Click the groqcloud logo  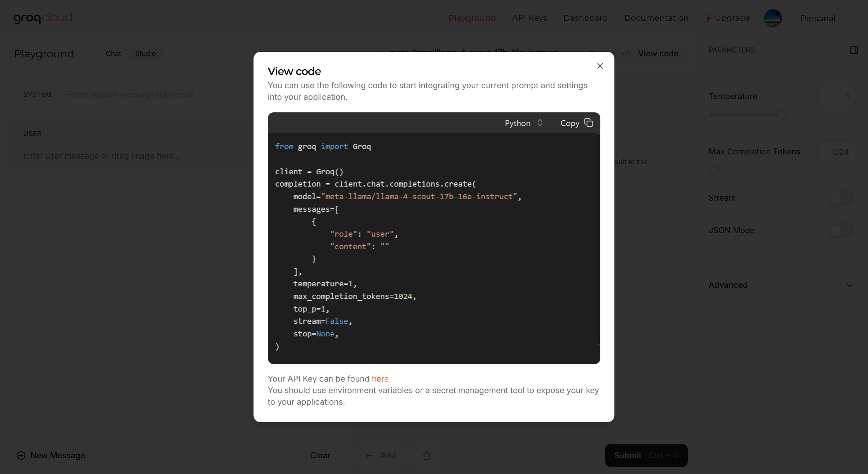pos(43,18)
